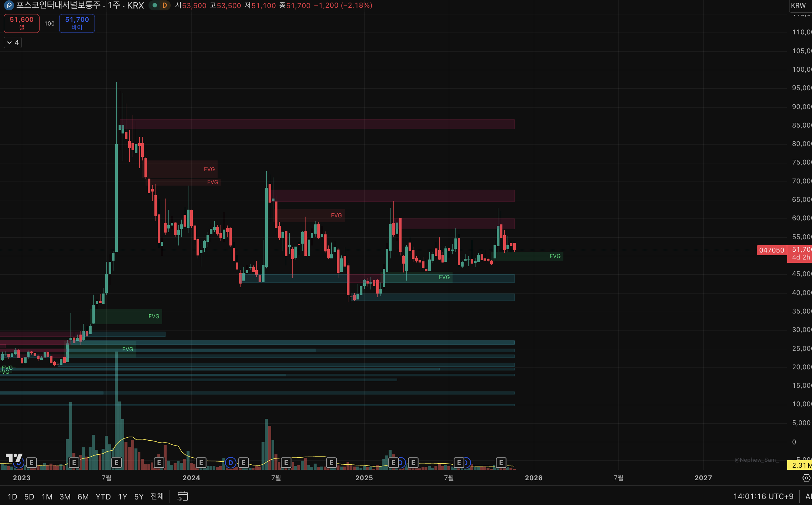Toggle the orange D delayed-data indicator
Image resolution: width=812 pixels, height=505 pixels.
(x=165, y=5)
